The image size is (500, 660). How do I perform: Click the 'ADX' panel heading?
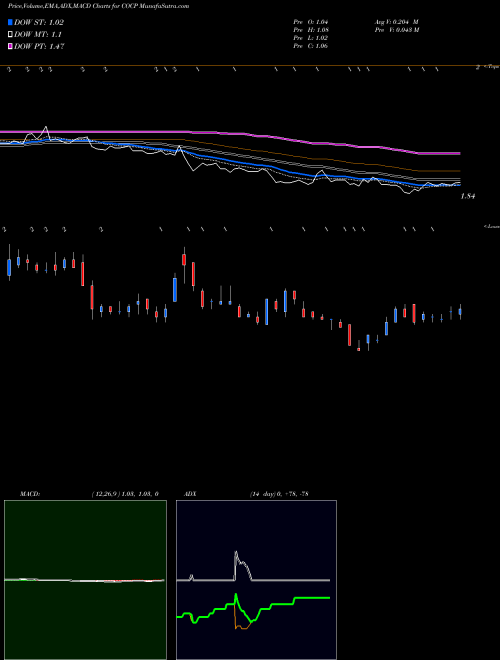(x=190, y=494)
